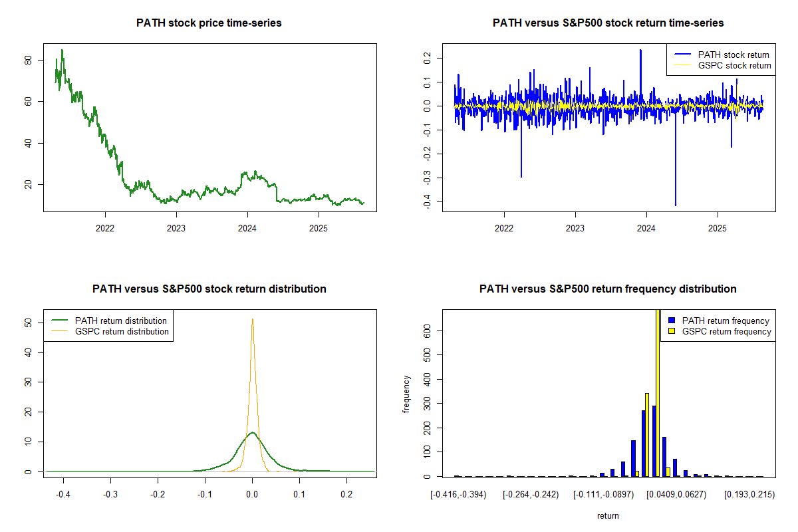Click the -0.4 x-axis tick on the distribution plot
Viewport: 798px width, 532px height.
pyautogui.click(x=63, y=495)
